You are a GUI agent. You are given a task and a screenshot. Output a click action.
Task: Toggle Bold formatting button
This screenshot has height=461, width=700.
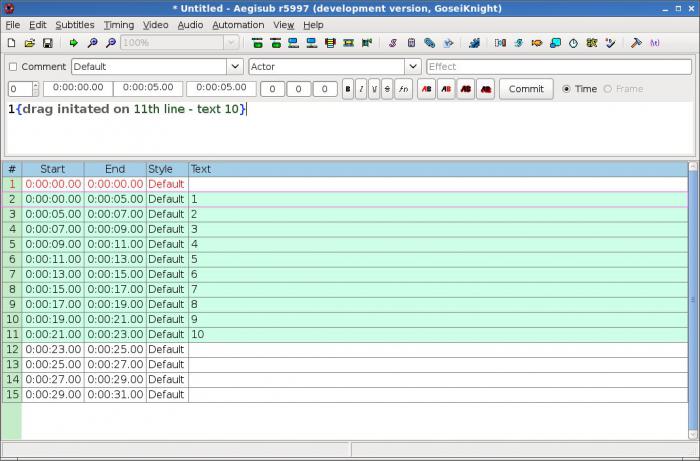tap(348, 89)
